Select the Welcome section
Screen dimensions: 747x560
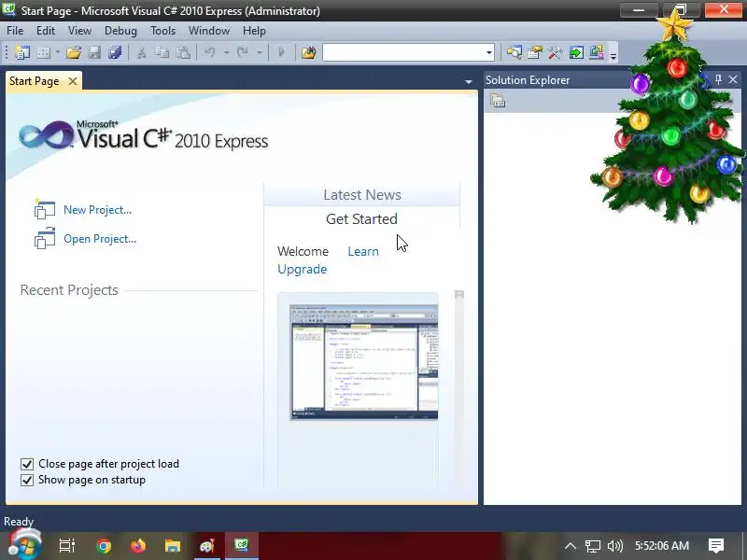303,251
